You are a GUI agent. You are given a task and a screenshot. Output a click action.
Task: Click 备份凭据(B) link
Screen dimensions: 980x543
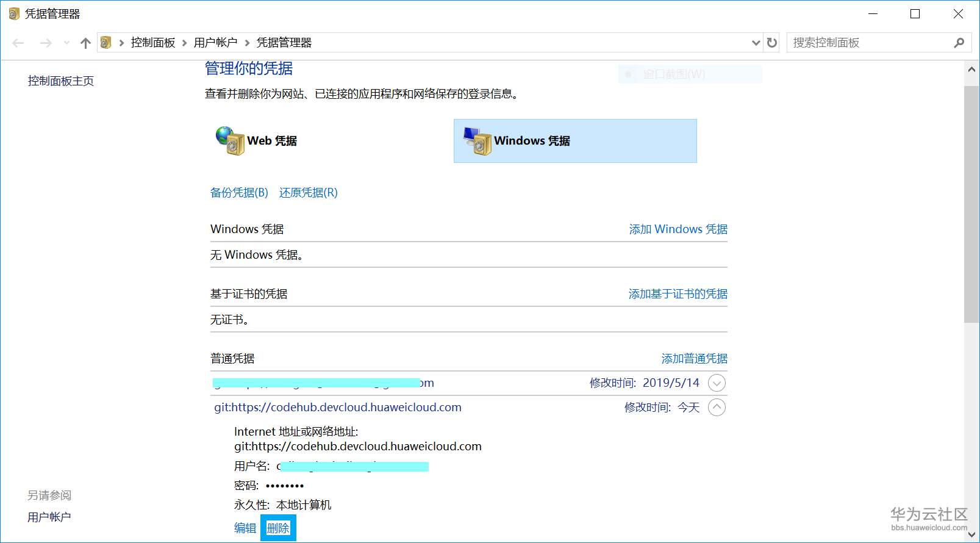(239, 193)
